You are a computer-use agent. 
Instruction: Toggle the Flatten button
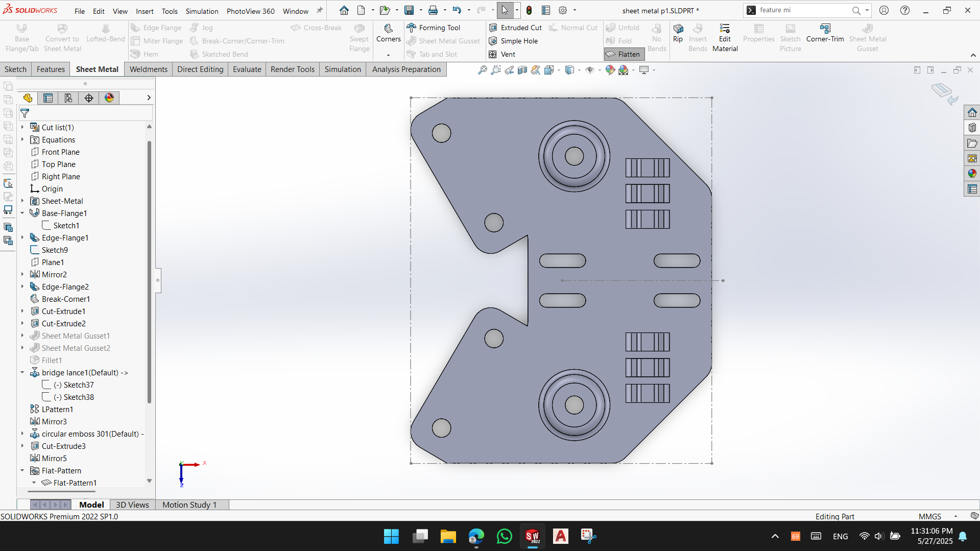pyautogui.click(x=624, y=54)
